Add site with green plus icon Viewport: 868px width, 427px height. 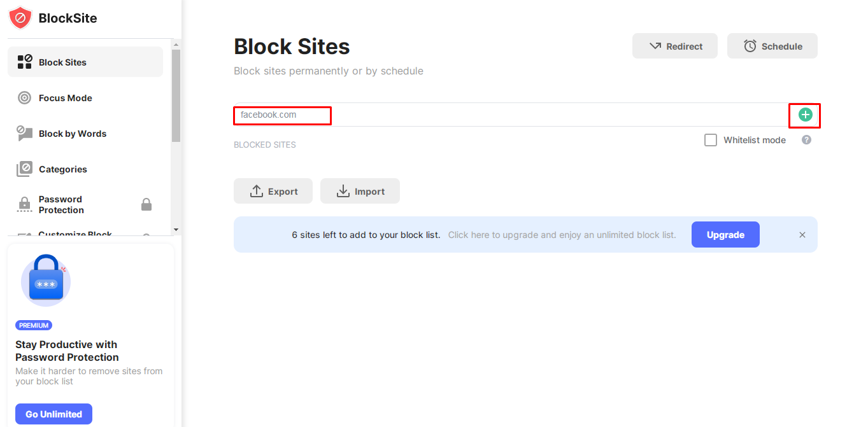click(806, 115)
